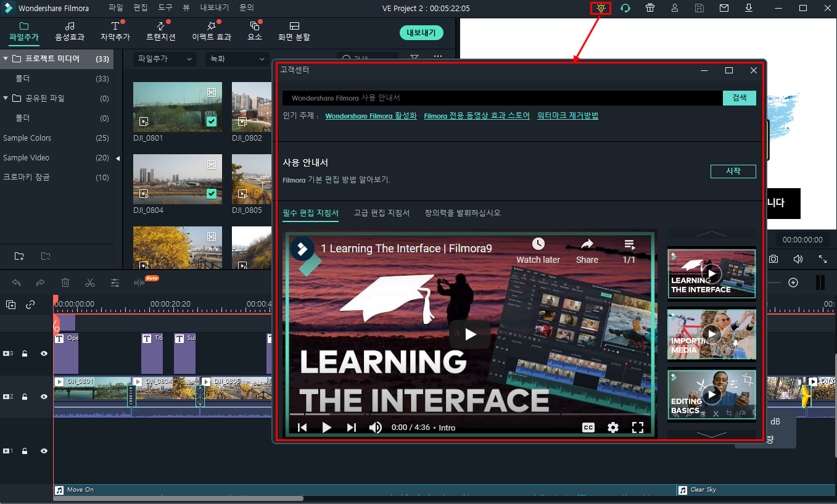Click the down chevron below video thumbnails list
837x504 pixels.
(x=712, y=434)
